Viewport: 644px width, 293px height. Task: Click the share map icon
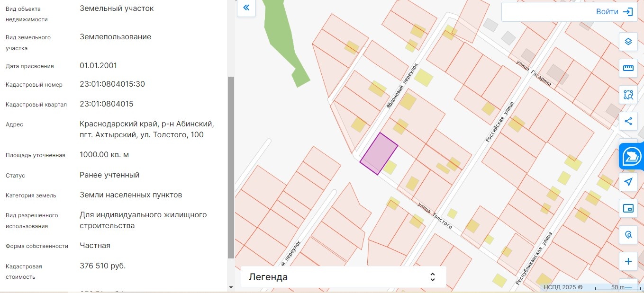coord(628,121)
